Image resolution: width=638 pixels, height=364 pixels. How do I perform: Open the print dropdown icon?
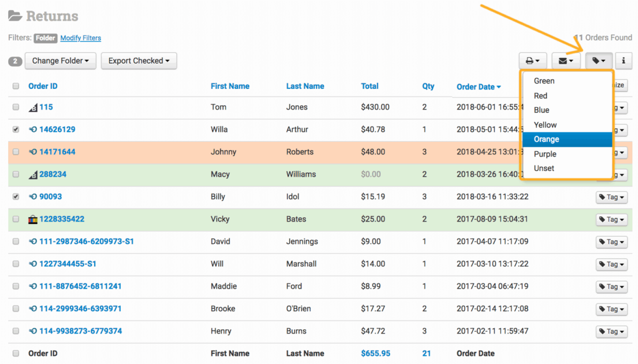tap(532, 61)
